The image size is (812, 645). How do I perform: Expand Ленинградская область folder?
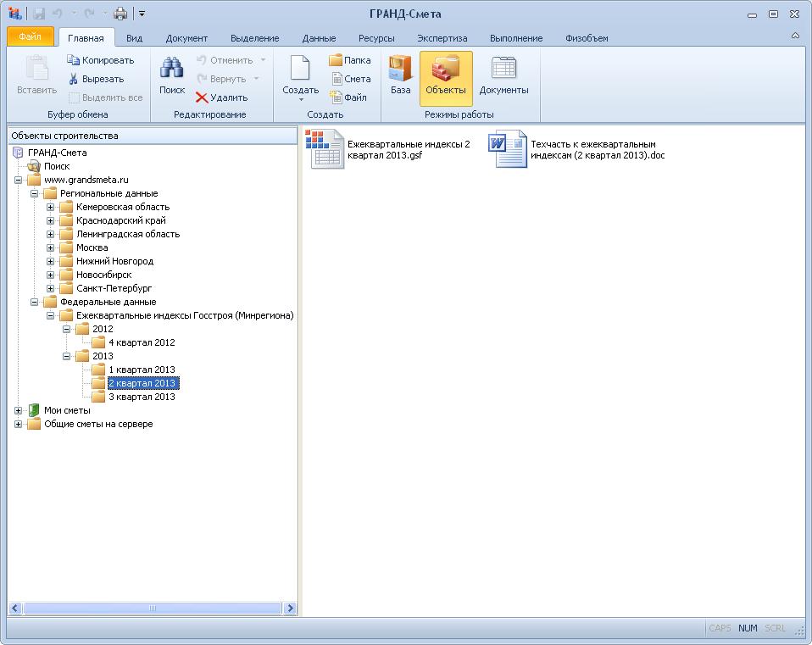tap(50, 234)
